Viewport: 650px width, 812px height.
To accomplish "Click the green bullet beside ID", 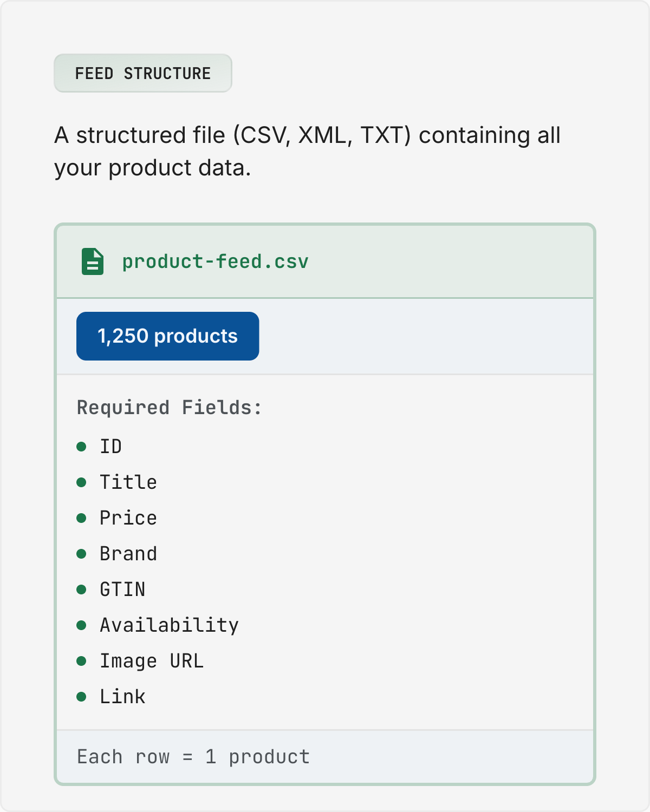I will 81,447.
